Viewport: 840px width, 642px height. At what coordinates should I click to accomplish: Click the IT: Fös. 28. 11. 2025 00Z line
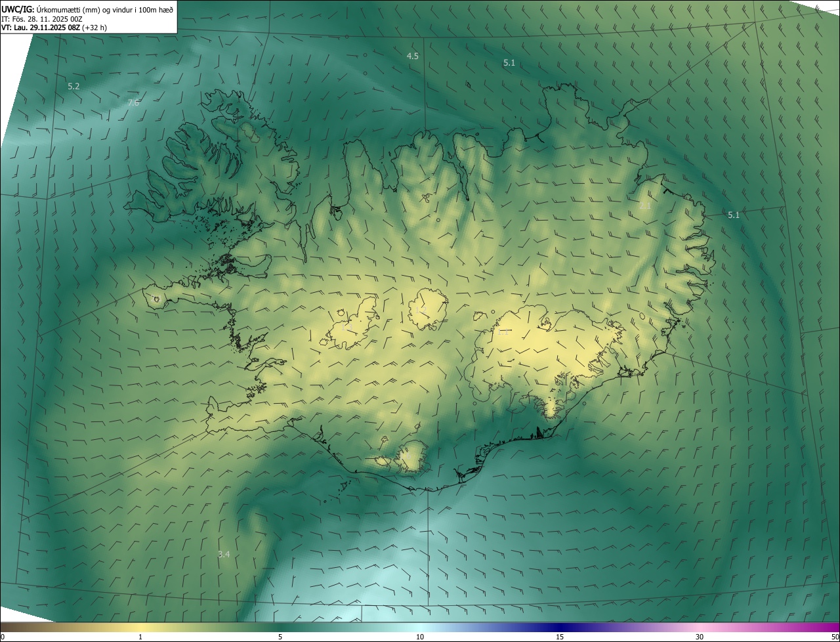(41, 18)
